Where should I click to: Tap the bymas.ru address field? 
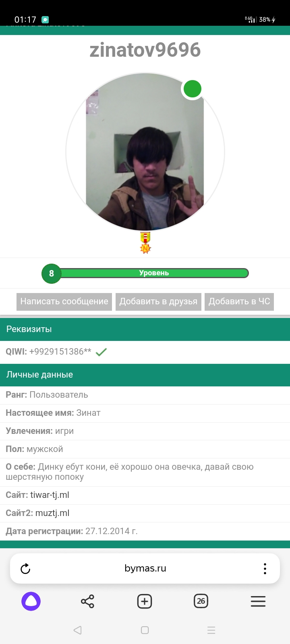pos(145,568)
